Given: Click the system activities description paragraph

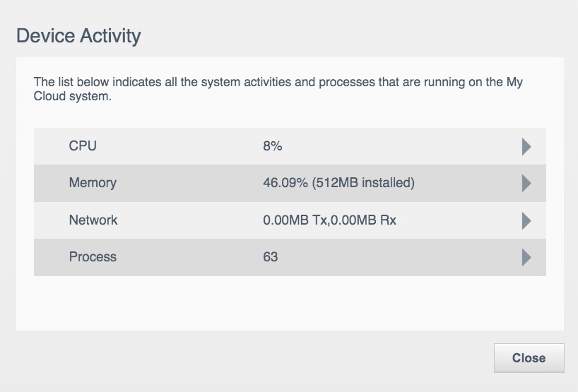Looking at the screenshot, I should tap(278, 90).
